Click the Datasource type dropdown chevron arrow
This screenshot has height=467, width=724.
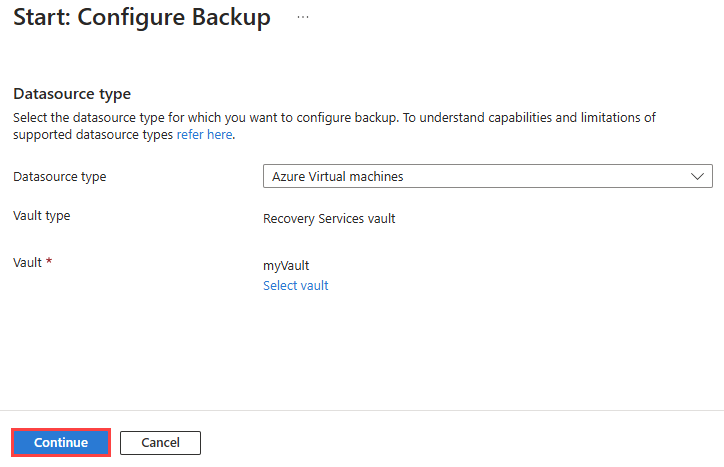pos(697,177)
